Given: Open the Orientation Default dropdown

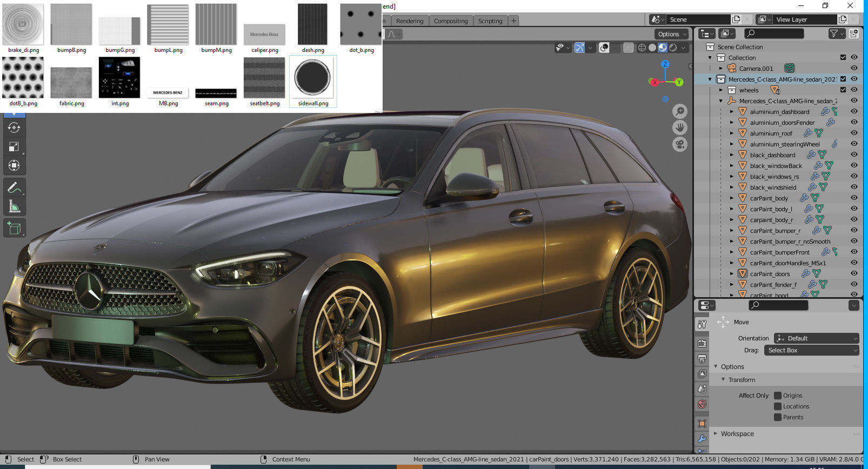Looking at the screenshot, I should click(816, 338).
